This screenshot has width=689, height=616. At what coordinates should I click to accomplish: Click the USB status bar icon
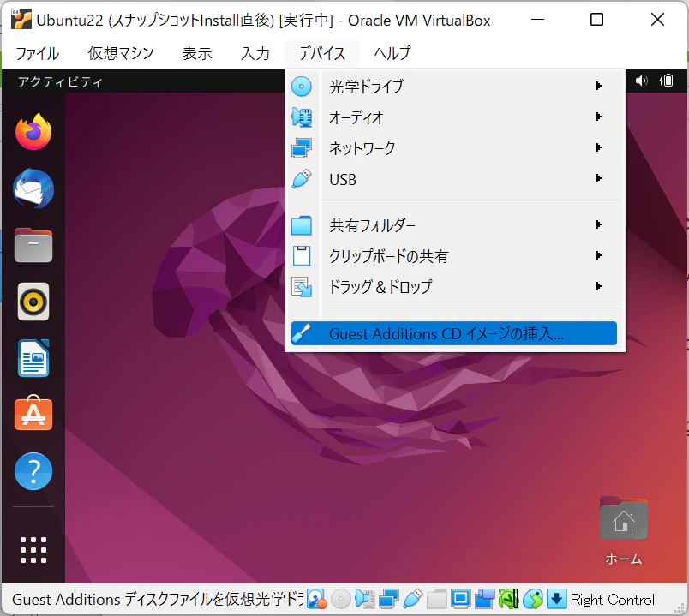[x=412, y=599]
